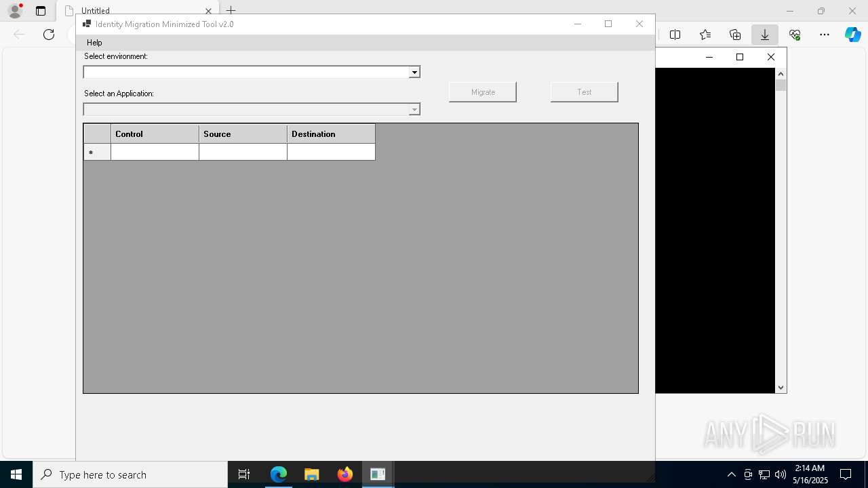Viewport: 868px width, 488px height.
Task: Click the console window scroll up arrow
Action: point(781,73)
